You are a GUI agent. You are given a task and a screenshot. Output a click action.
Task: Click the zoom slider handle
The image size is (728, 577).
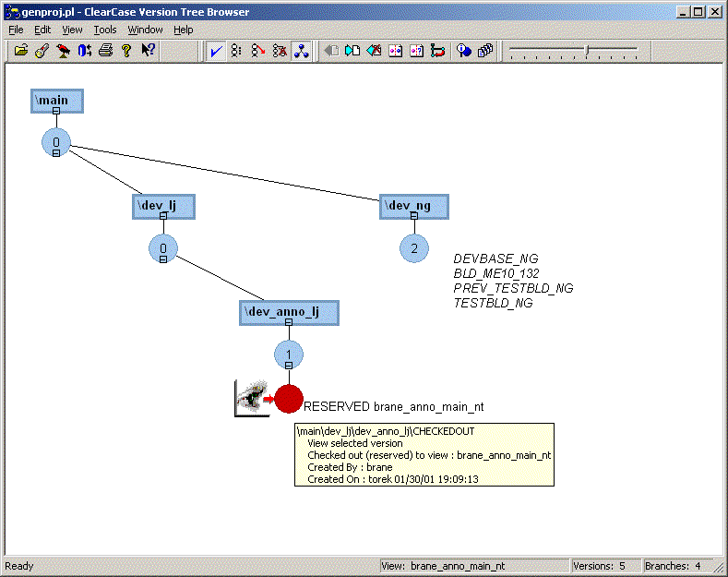(588, 50)
